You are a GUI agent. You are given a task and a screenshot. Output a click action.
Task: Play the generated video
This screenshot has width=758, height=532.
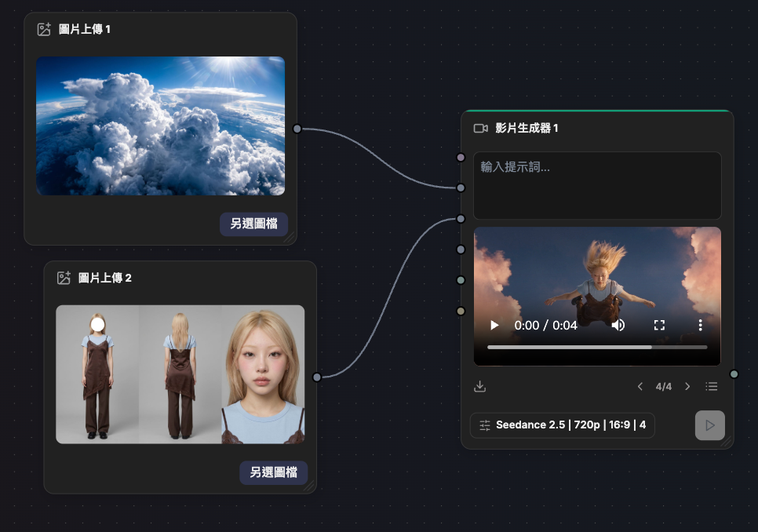[494, 325]
